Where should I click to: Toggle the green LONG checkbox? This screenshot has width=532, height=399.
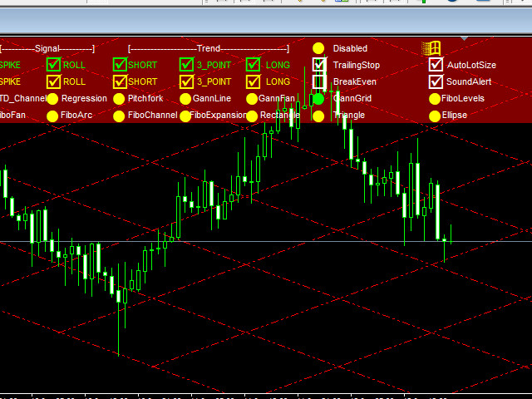point(253,65)
